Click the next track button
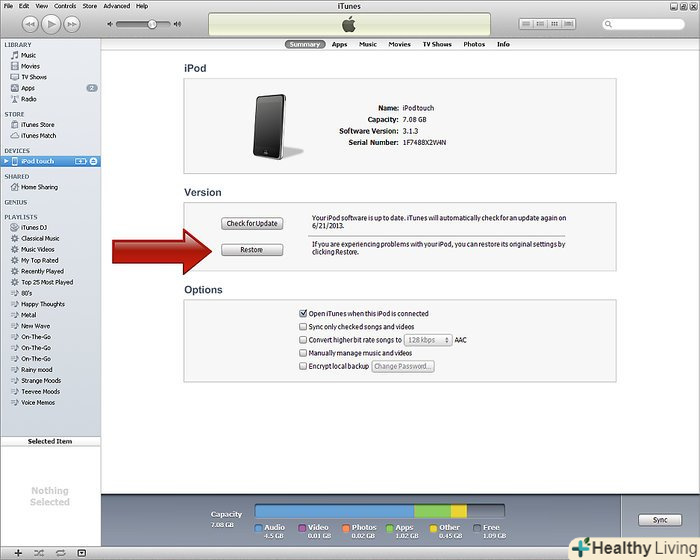Screen dimensions: 700x560 tap(72, 24)
